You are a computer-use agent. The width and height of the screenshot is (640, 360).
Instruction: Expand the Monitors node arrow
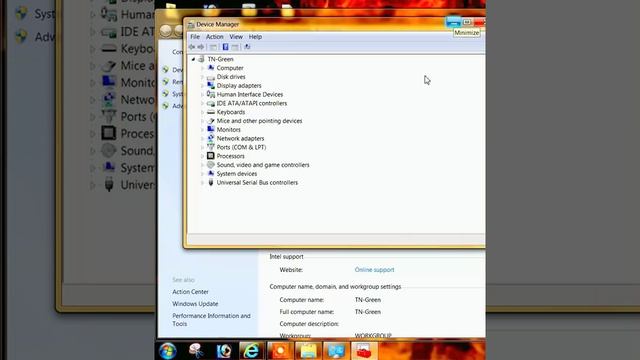tap(202, 130)
